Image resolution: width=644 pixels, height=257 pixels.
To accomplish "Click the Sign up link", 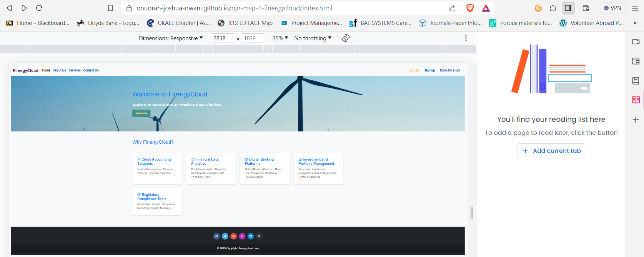I will pos(429,70).
